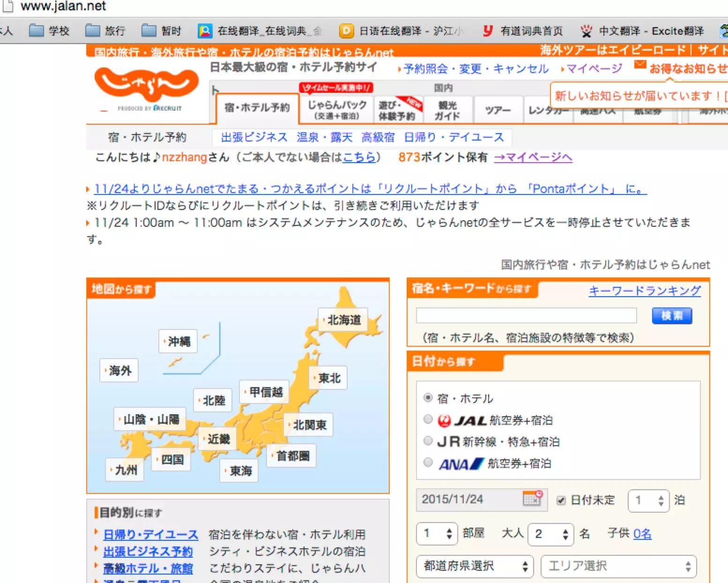728x583 pixels.
Task: Select the 宿・ホテル radio button
Action: tap(428, 397)
